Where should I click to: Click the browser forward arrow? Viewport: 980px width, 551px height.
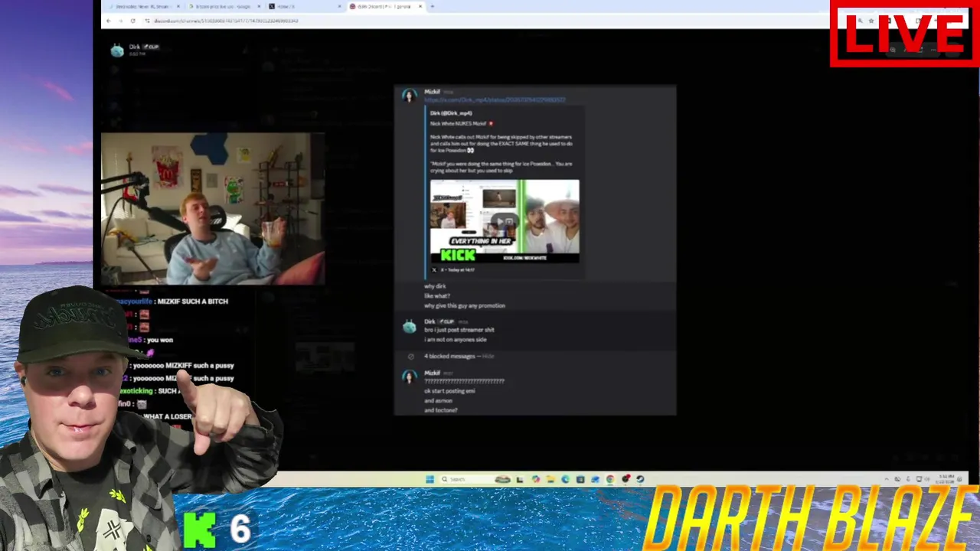pos(120,21)
